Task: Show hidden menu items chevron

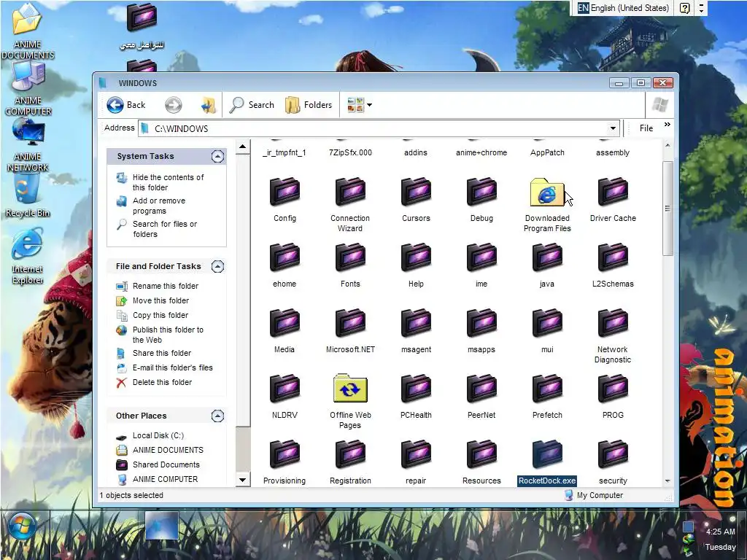Action: [667, 125]
